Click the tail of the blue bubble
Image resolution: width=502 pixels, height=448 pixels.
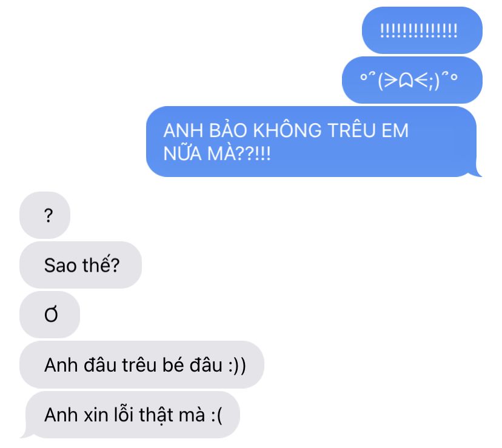[478, 172]
